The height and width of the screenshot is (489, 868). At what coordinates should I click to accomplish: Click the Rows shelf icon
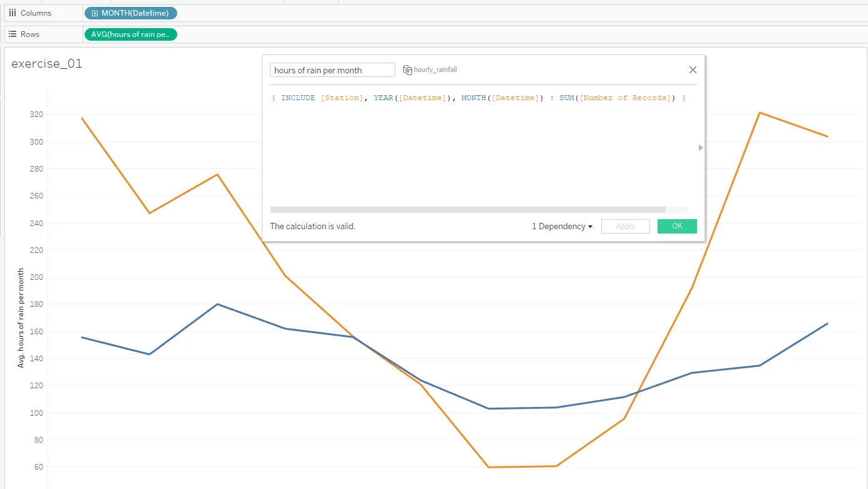pos(13,34)
